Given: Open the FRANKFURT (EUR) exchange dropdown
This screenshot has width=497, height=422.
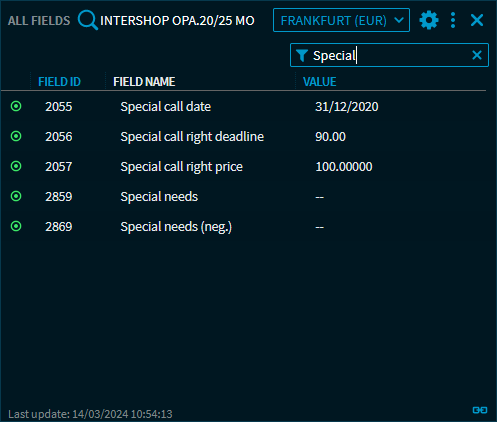Looking at the screenshot, I should 341,20.
